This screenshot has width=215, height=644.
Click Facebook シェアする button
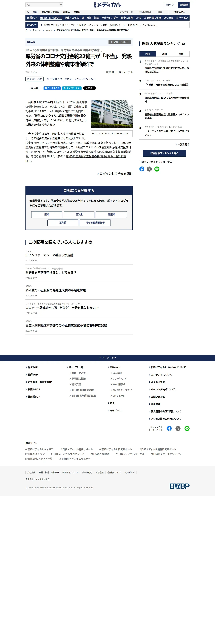(52, 88)
